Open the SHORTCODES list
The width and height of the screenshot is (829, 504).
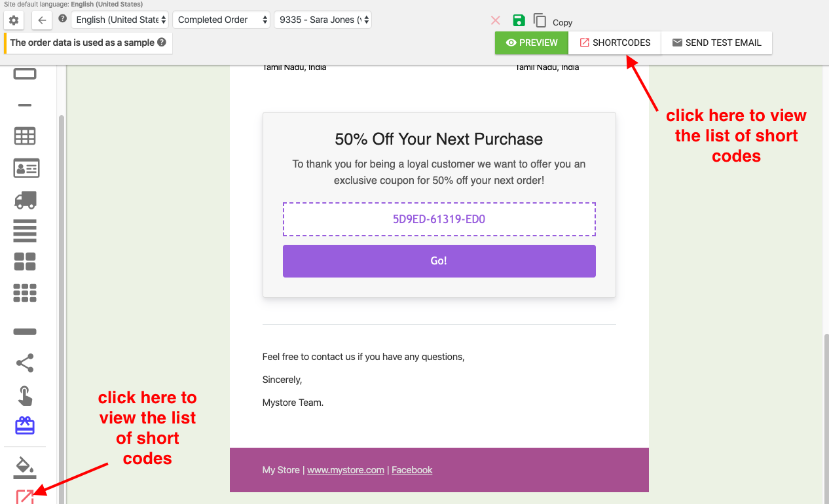pos(614,43)
